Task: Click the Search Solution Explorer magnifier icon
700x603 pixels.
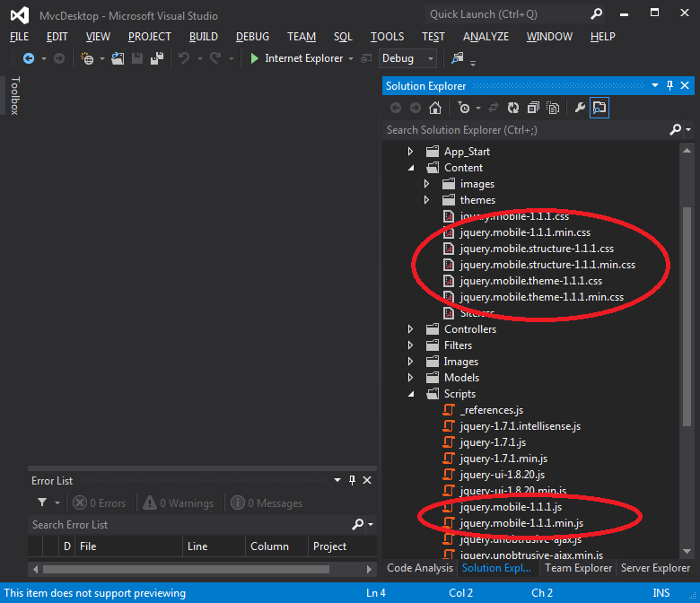Action: coord(676,129)
